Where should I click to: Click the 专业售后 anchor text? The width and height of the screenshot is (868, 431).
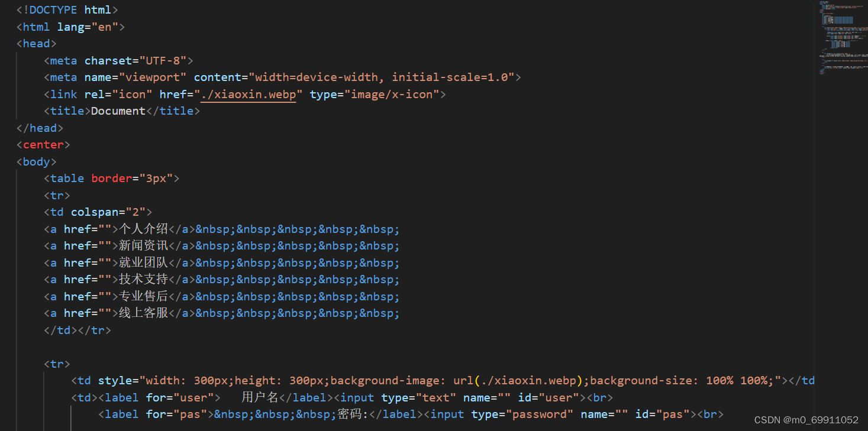pos(144,296)
